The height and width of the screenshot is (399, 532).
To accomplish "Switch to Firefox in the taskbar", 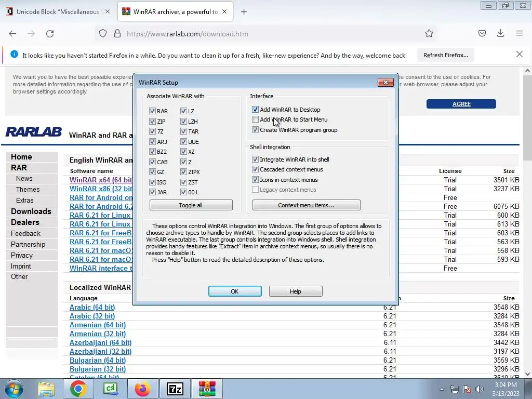I will 143,389.
